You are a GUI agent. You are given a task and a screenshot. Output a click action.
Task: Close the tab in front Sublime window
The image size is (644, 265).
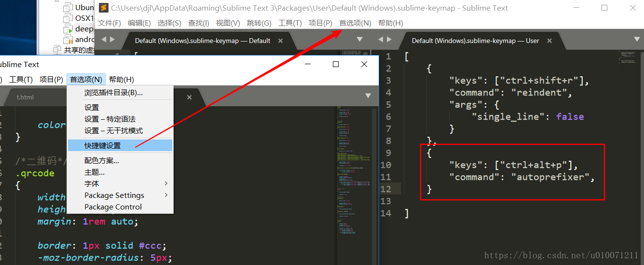click(x=190, y=97)
